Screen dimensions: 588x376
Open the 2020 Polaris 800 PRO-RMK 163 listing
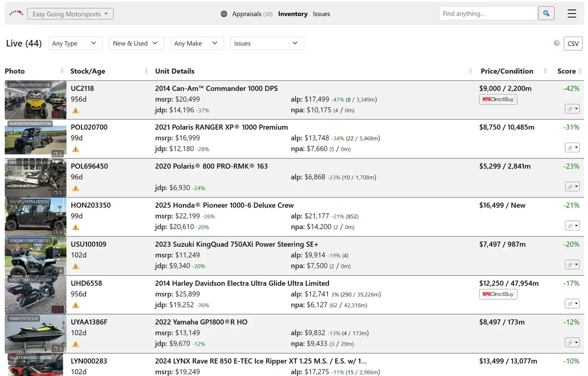pos(211,167)
